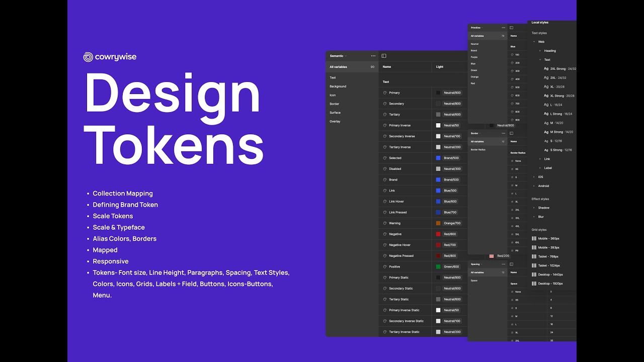Open the Spacing collection panel's ellipsis menu
The image size is (644, 362).
click(503, 264)
